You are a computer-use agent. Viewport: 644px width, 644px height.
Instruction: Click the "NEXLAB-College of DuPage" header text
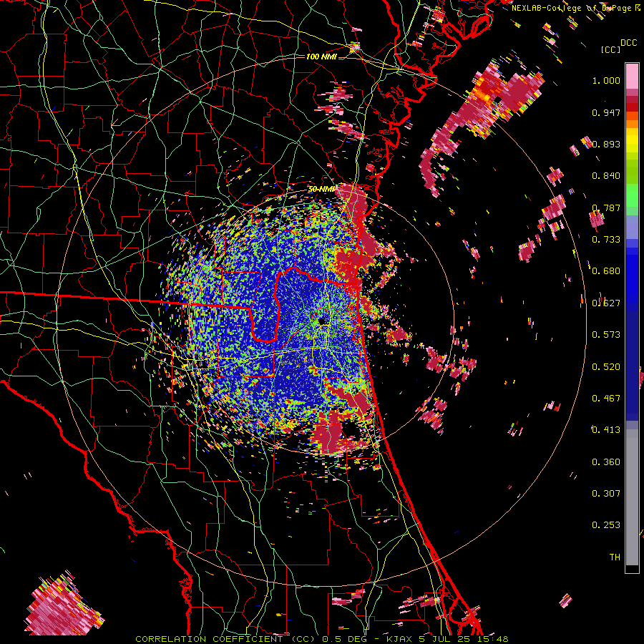click(x=571, y=8)
